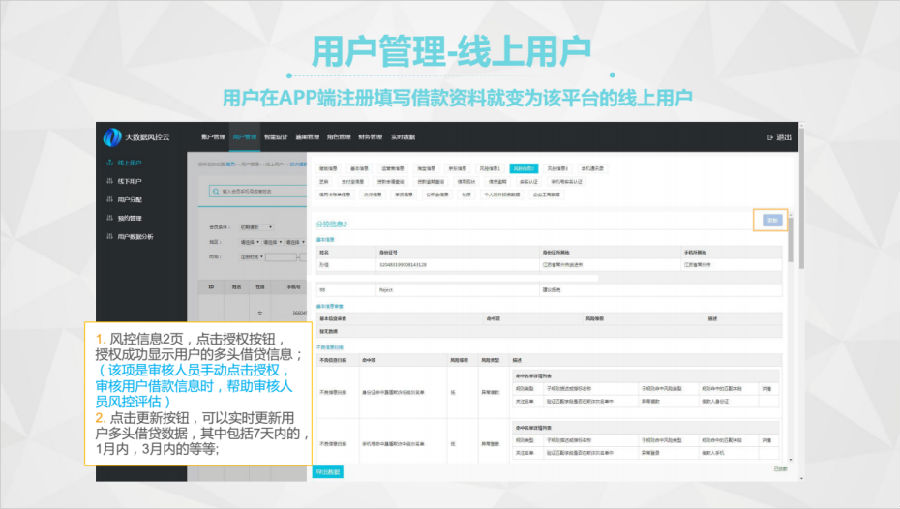Click the 用户数据分析 sidebar icon
This screenshot has height=509, width=900.
click(x=108, y=236)
